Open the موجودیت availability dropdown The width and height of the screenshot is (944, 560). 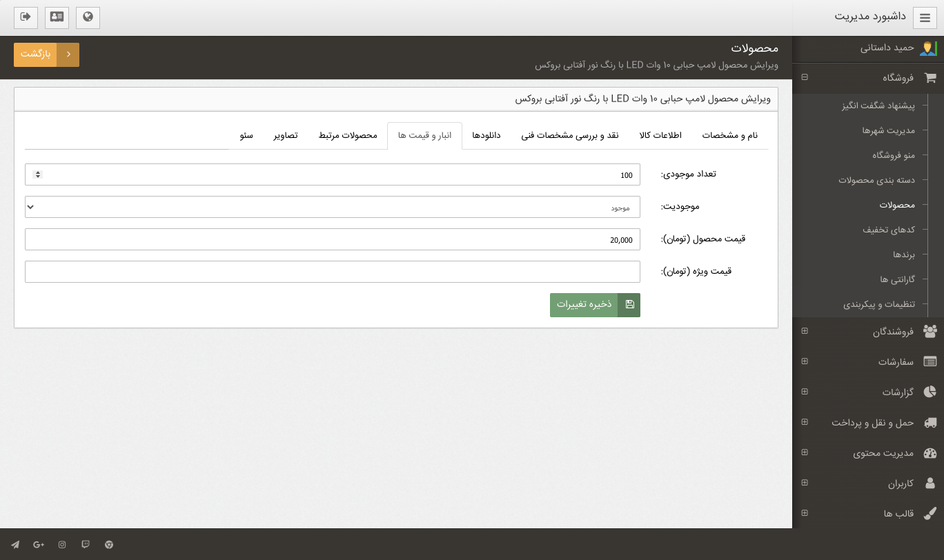(332, 207)
